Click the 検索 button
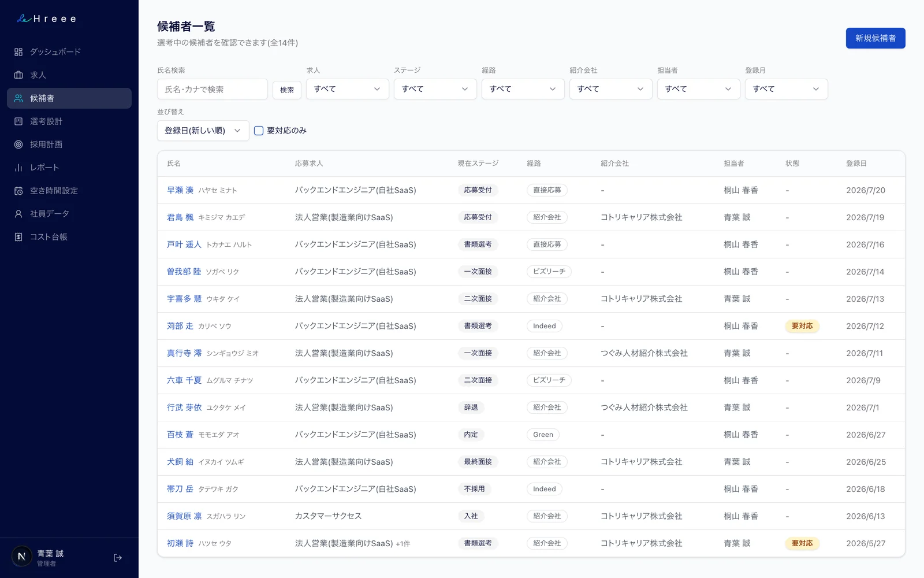Screen dimensions: 924x578 tap(287, 90)
